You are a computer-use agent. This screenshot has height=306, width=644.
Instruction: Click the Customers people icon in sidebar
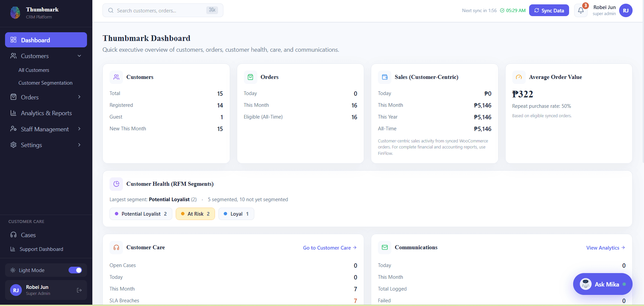click(x=13, y=56)
